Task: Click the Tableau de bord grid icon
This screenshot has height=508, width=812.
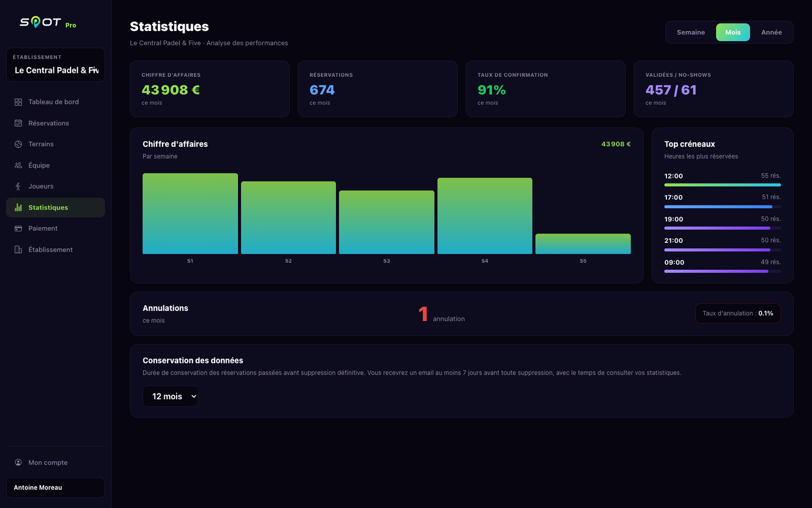Action: click(x=18, y=102)
